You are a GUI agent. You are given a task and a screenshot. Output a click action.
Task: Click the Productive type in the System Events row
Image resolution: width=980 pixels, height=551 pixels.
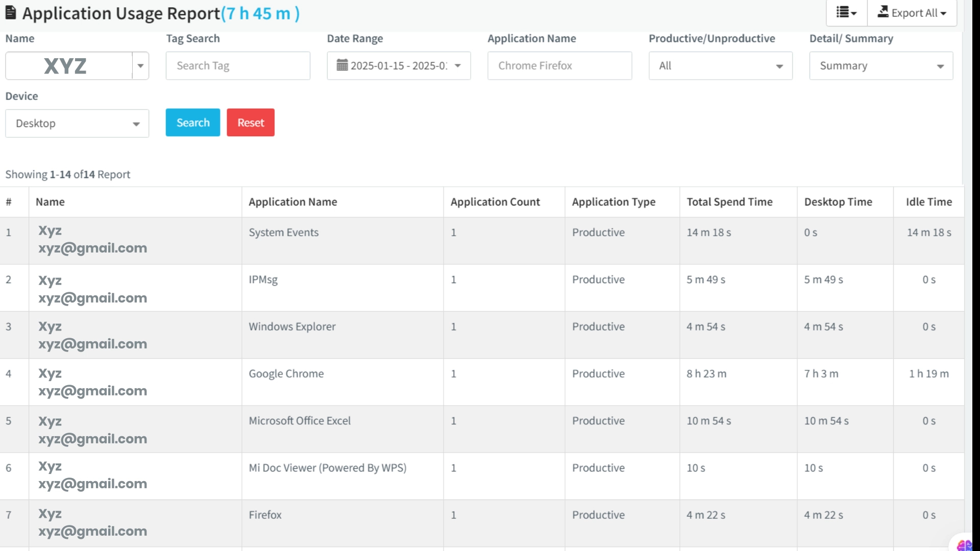[x=598, y=233]
